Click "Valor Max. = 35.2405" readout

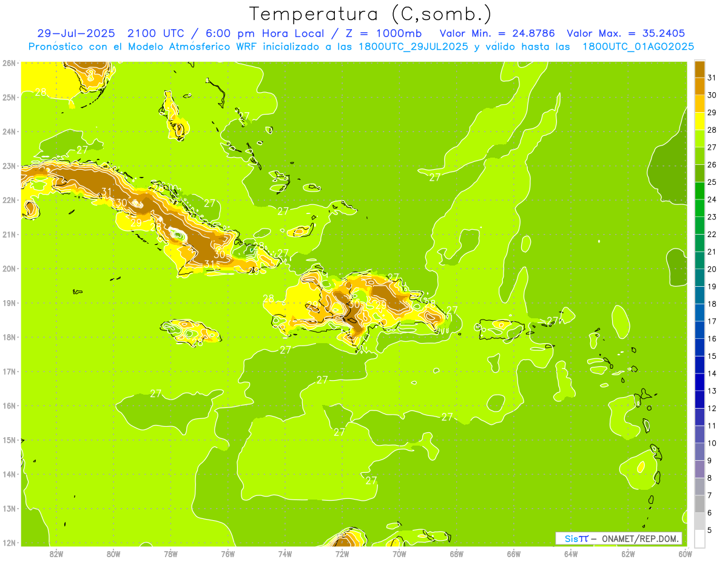tap(626, 33)
